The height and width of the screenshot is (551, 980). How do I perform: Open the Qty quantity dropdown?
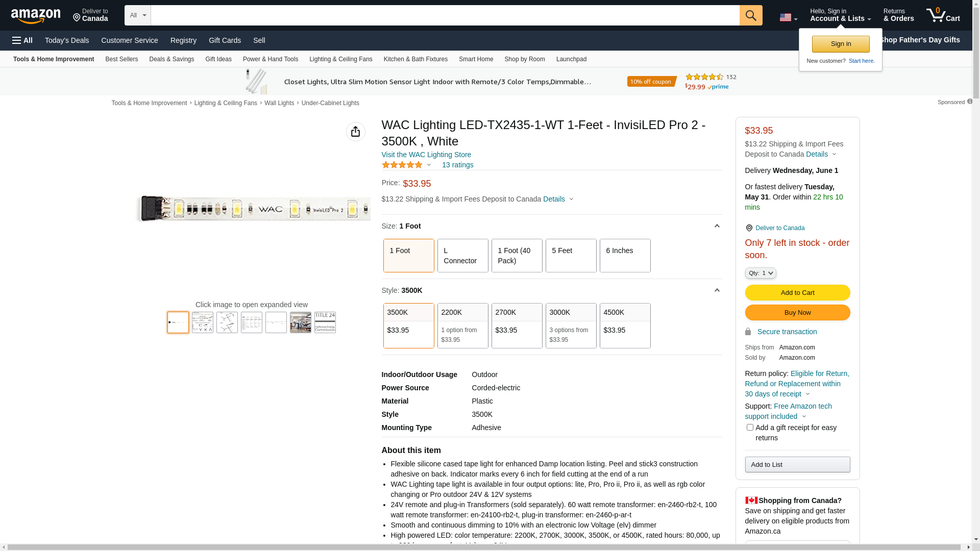760,273
